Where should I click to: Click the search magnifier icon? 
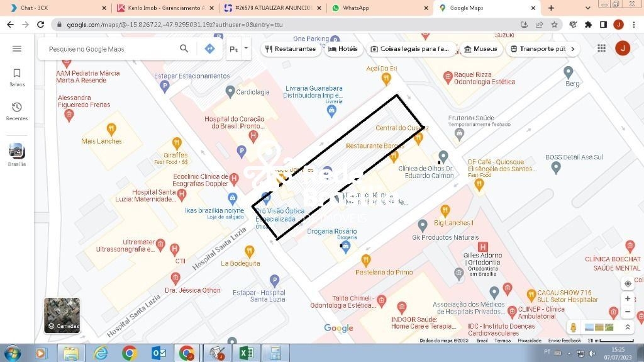coord(184,48)
